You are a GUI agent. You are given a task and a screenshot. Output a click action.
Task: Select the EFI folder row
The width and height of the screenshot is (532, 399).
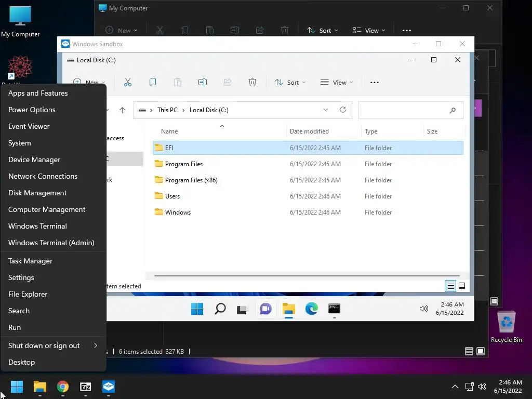pos(308,148)
